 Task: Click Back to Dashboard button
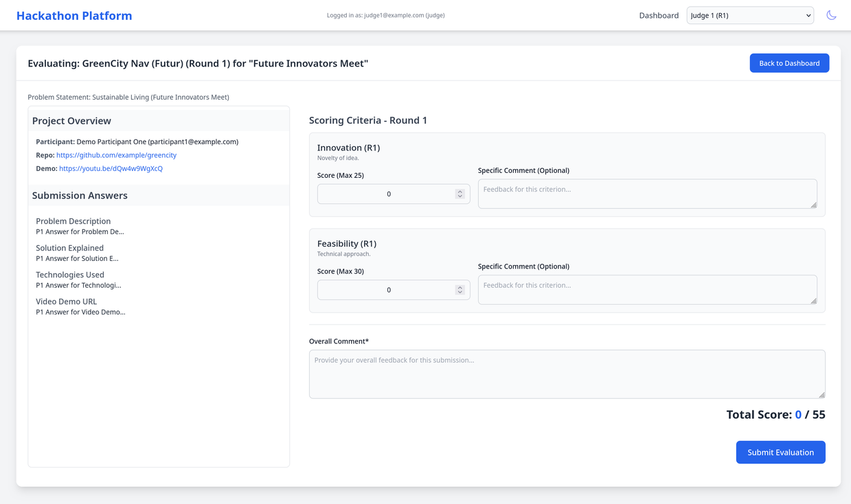(788, 63)
